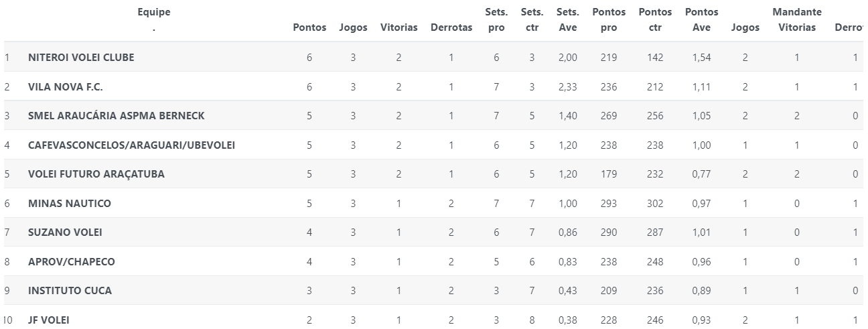Click the Pontos column header

point(309,27)
